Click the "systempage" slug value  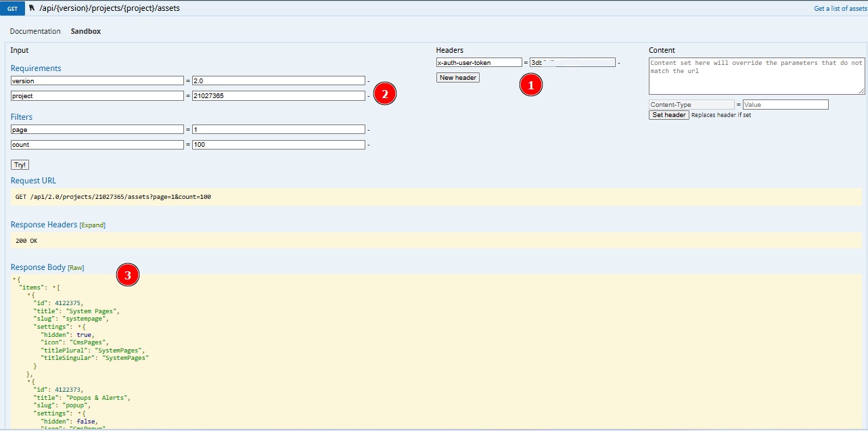[85, 319]
